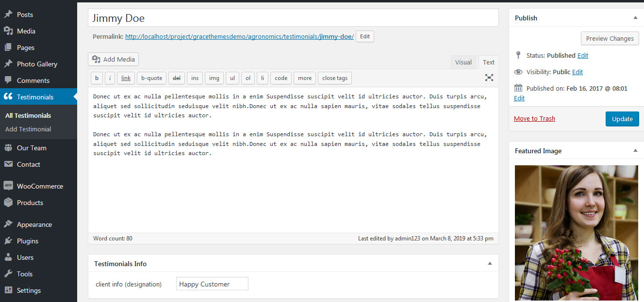Viewport: 644px width, 302px height.
Task: Open Add Testimonial submenu item
Action: 28,129
